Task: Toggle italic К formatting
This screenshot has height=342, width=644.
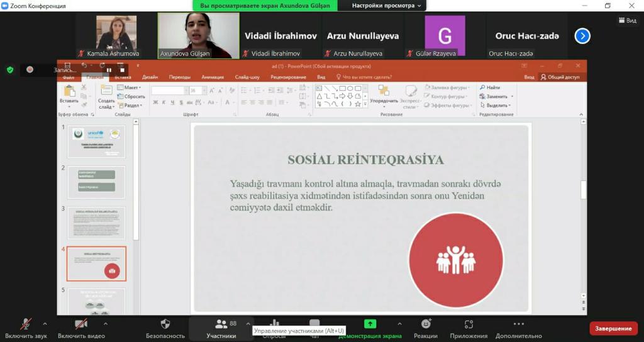Action: point(164,102)
